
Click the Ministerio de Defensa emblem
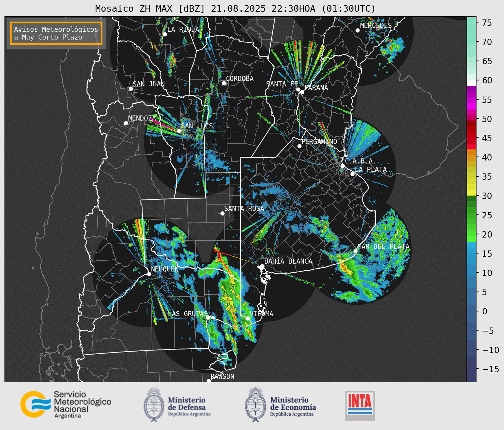[154, 405]
